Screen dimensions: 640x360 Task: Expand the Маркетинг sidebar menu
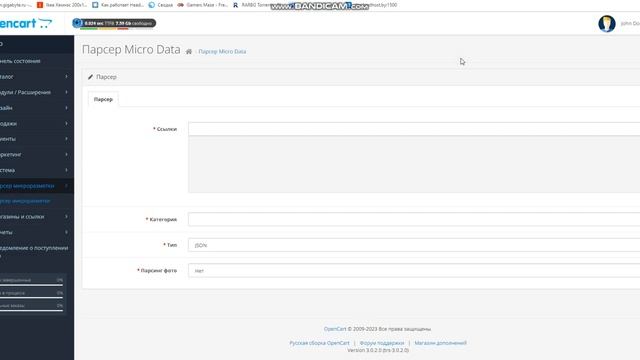37,154
